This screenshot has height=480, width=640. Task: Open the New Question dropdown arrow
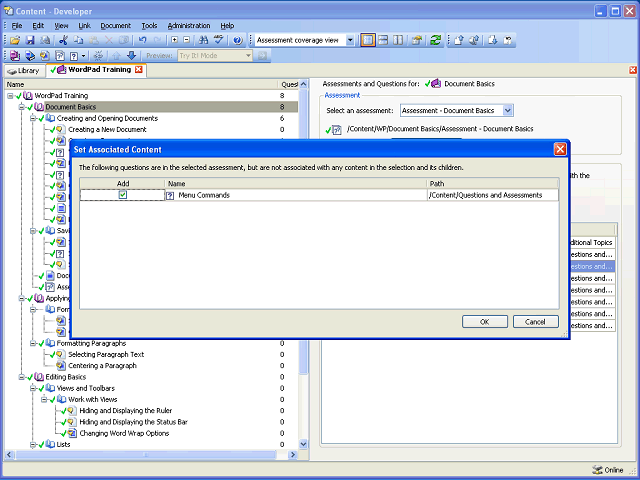click(x=83, y=56)
